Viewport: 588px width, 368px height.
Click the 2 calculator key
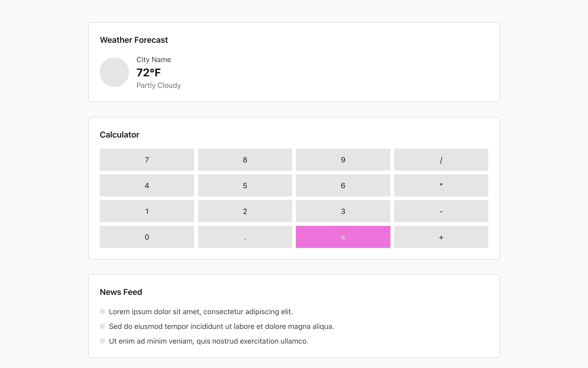coord(245,211)
